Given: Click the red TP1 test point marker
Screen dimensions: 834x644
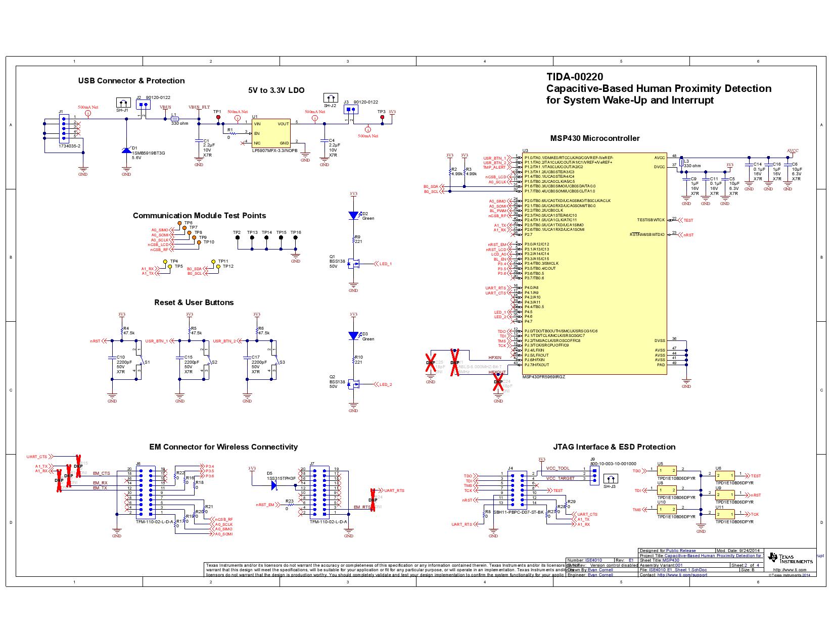Looking at the screenshot, I should pyautogui.click(x=219, y=116).
